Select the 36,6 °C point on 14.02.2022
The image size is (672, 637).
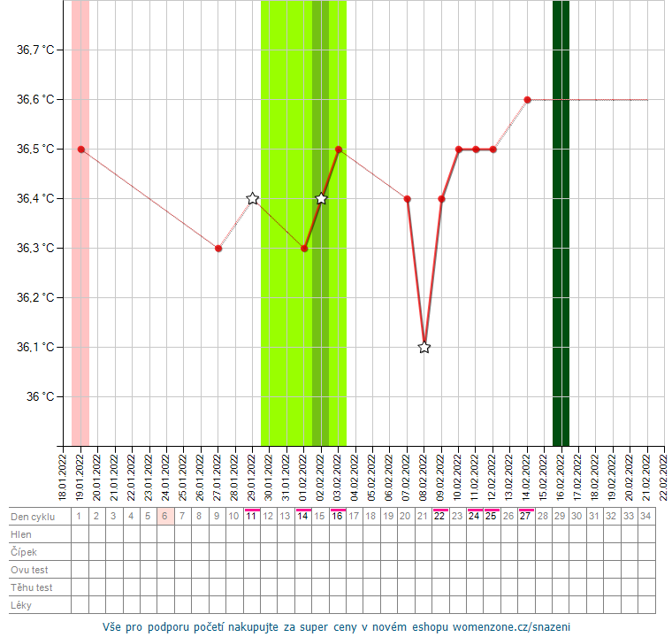(x=528, y=99)
